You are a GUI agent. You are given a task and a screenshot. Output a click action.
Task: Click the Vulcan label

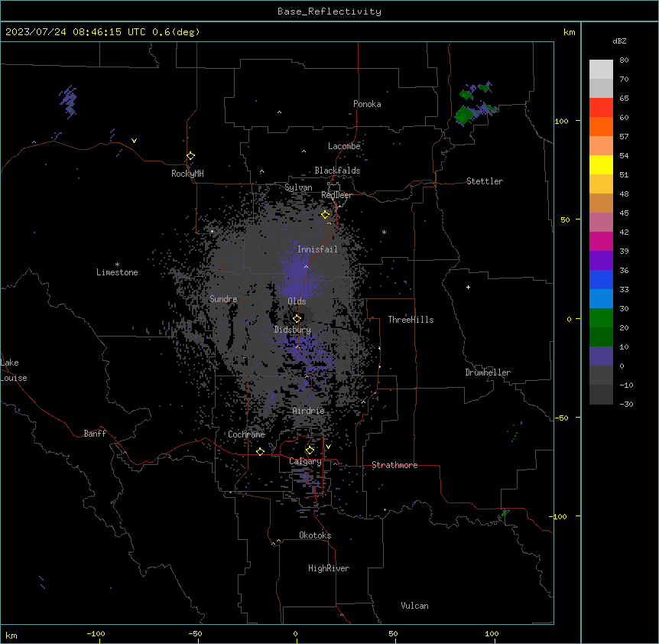click(414, 606)
